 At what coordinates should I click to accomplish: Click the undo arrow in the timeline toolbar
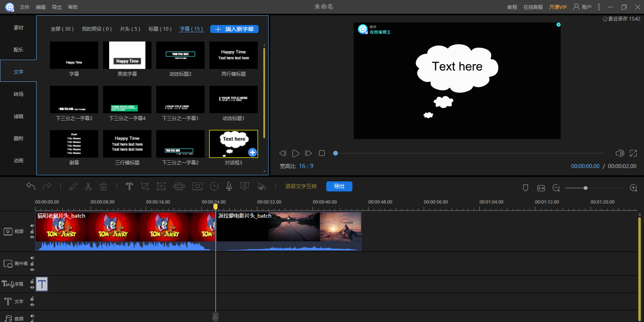[x=31, y=186]
